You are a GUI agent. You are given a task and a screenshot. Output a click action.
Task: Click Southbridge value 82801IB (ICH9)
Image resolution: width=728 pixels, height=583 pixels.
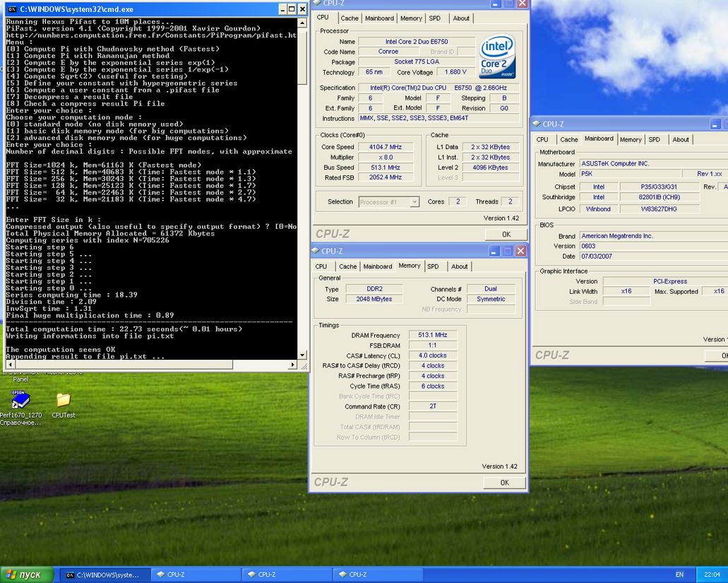pyautogui.click(x=659, y=197)
